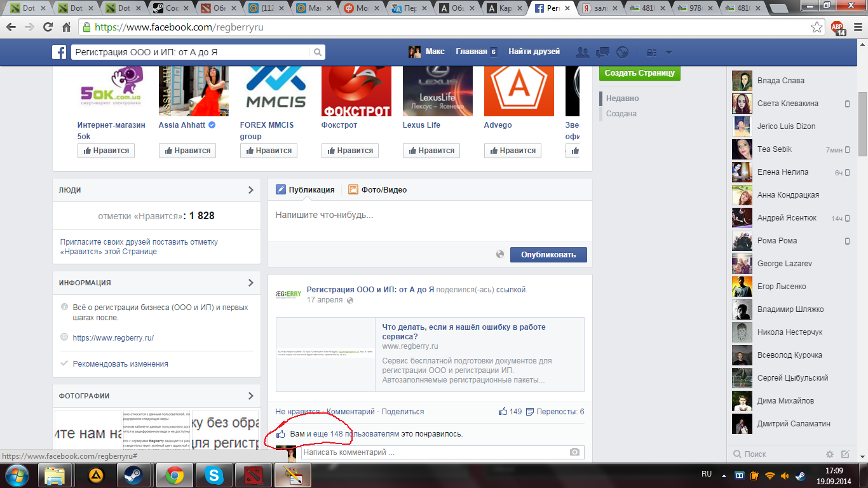The height and width of the screenshot is (488, 868).
Task: Open the Фокстрот page thumbnail
Action: tap(356, 90)
